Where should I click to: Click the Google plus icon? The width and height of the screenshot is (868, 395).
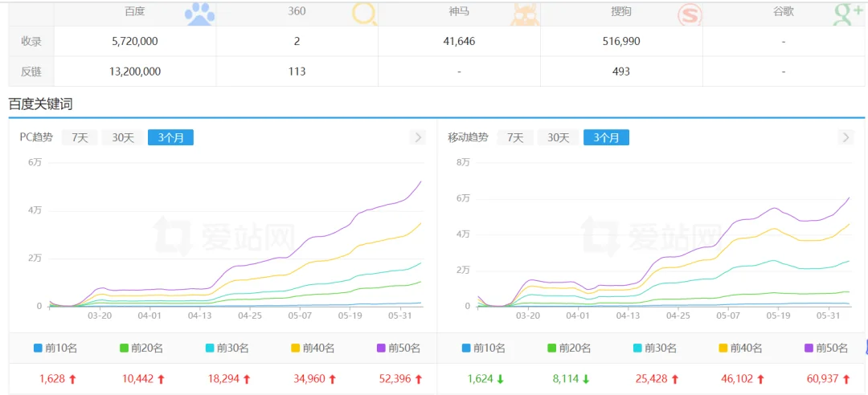848,14
